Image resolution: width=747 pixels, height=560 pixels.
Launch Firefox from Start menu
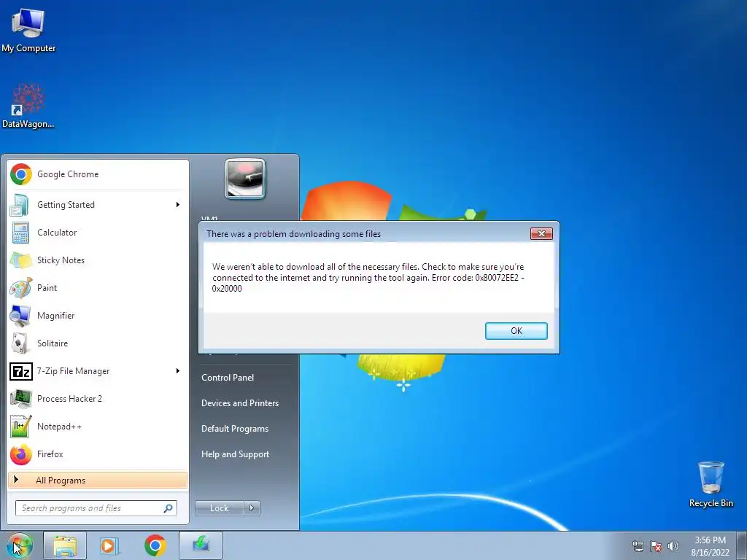[x=98, y=454]
